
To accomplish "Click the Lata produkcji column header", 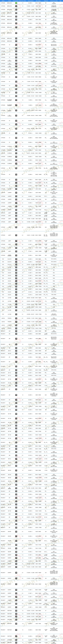I will tap(31, 1).
